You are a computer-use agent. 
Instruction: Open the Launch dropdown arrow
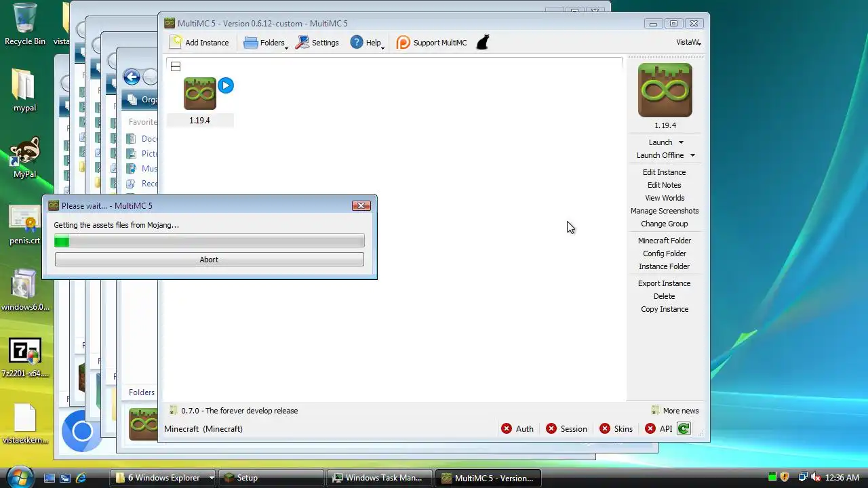681,142
